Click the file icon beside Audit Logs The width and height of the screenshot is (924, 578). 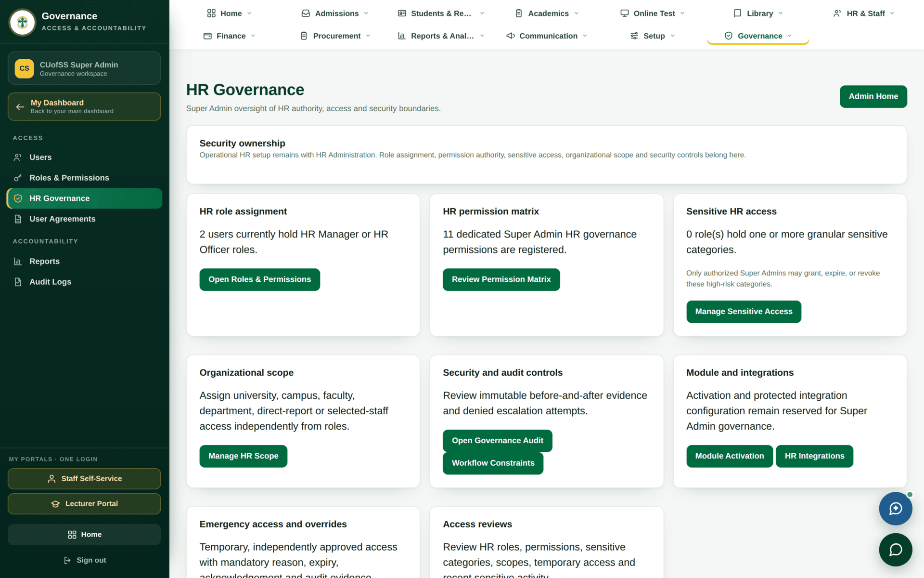pos(18,282)
